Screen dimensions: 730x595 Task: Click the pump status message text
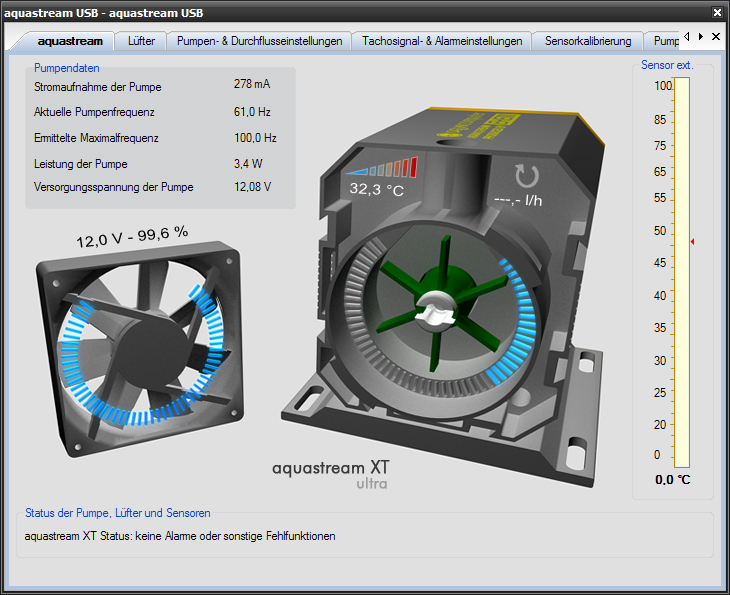[x=179, y=536]
